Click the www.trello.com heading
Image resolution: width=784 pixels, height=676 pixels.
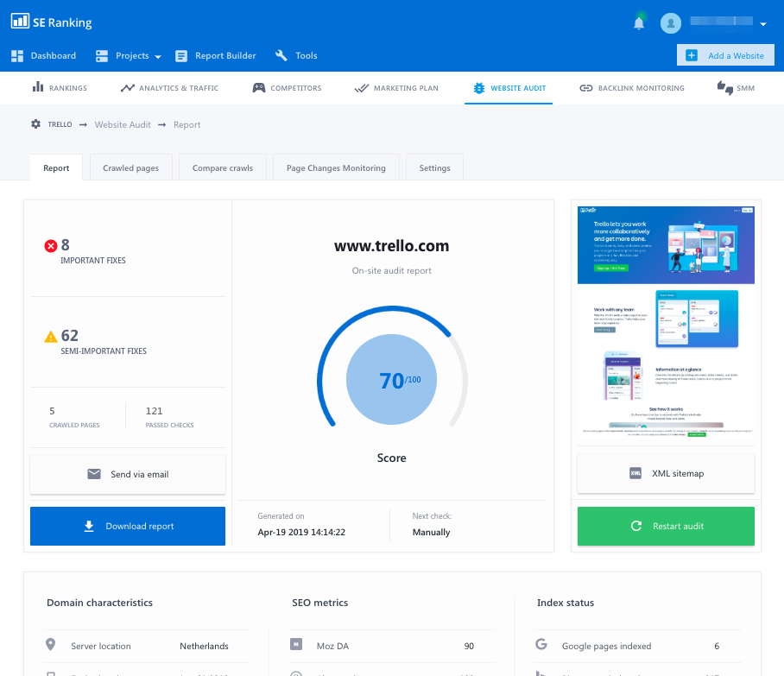[x=391, y=245]
